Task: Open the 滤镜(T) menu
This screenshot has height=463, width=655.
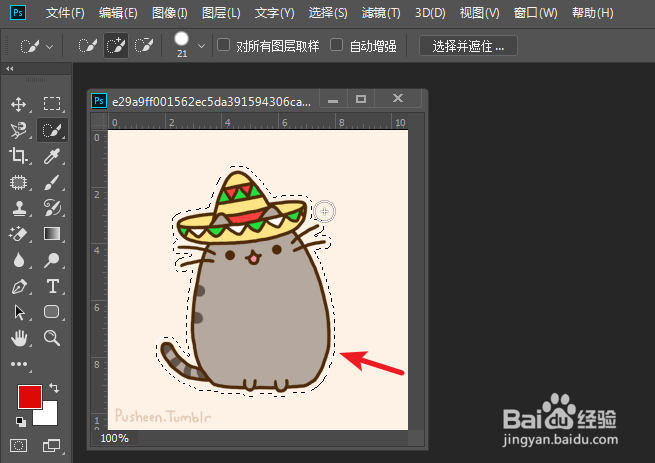Action: [381, 13]
